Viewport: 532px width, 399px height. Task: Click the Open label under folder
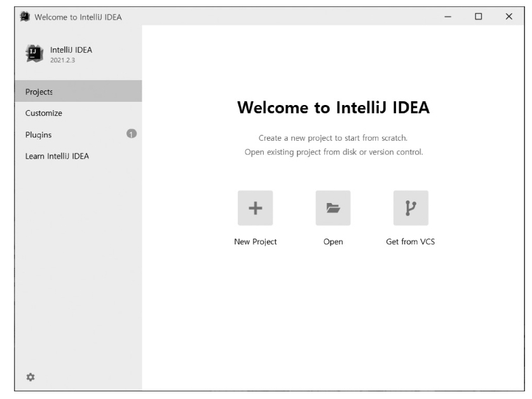(333, 242)
